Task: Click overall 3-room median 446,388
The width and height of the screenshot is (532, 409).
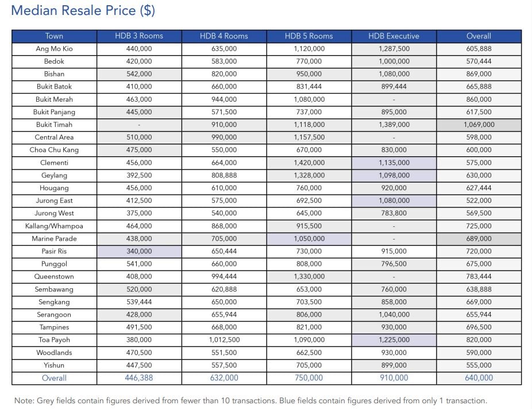Action: pyautogui.click(x=139, y=378)
